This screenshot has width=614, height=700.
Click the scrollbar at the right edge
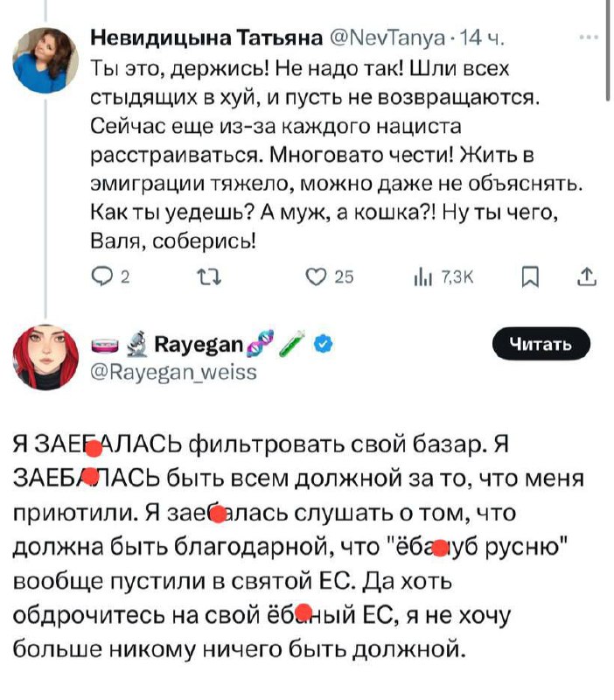pos(609,52)
